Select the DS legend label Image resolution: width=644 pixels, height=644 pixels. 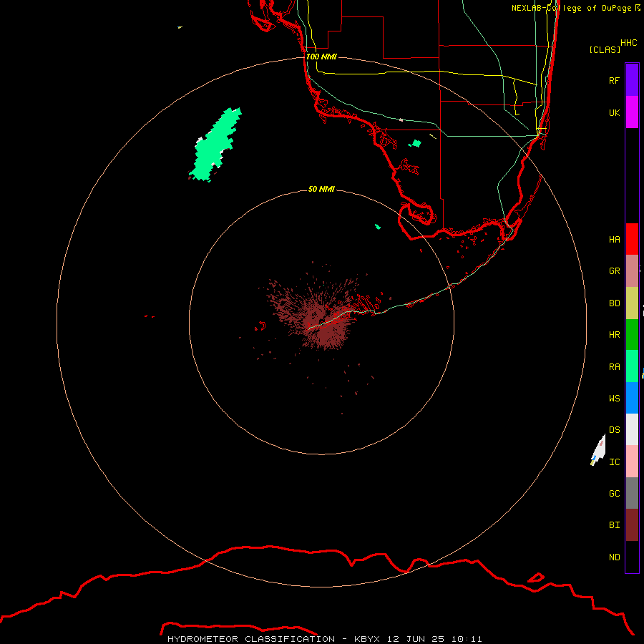[x=614, y=429]
